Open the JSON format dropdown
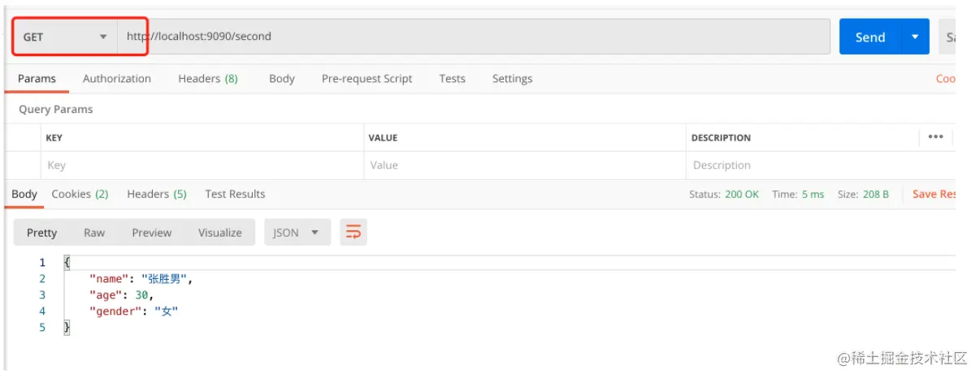Image resolution: width=980 pixels, height=379 pixels. click(297, 233)
